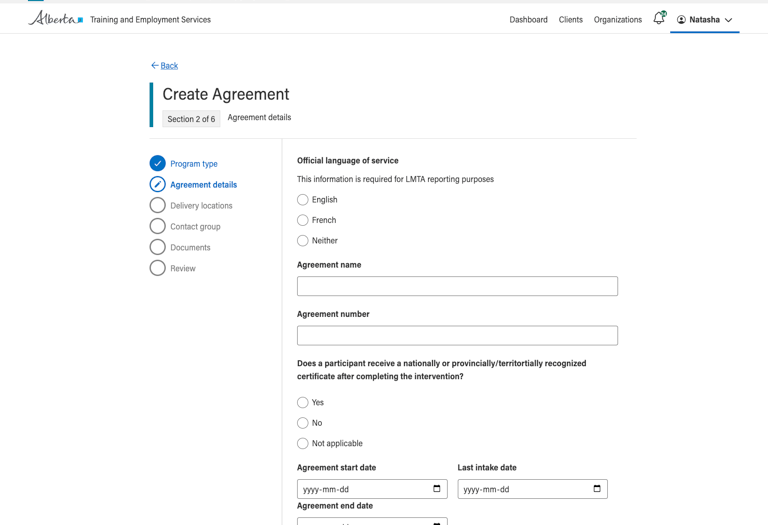Open Organizations in the top navigation
768x525 pixels.
pos(617,20)
